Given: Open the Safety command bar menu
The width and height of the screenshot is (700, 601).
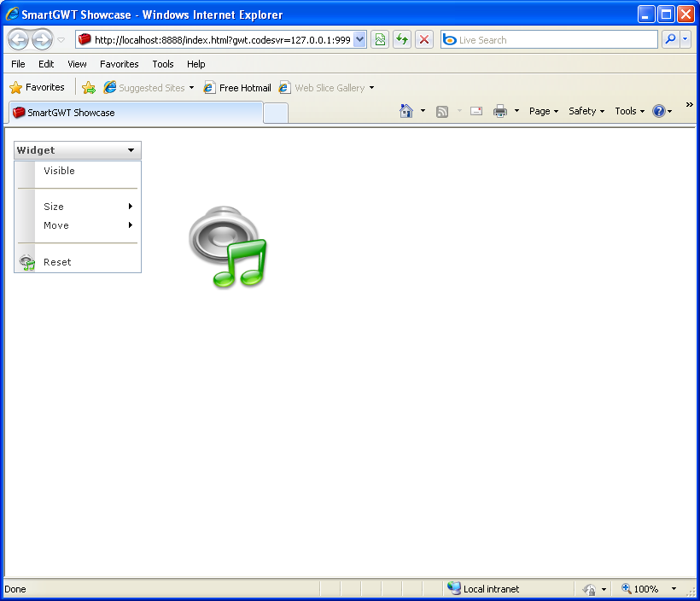Looking at the screenshot, I should 586,111.
